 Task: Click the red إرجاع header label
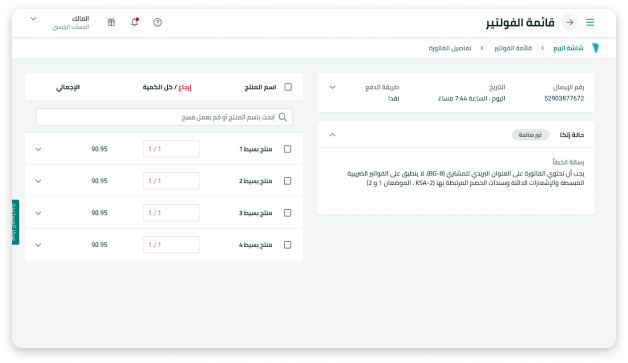click(185, 87)
